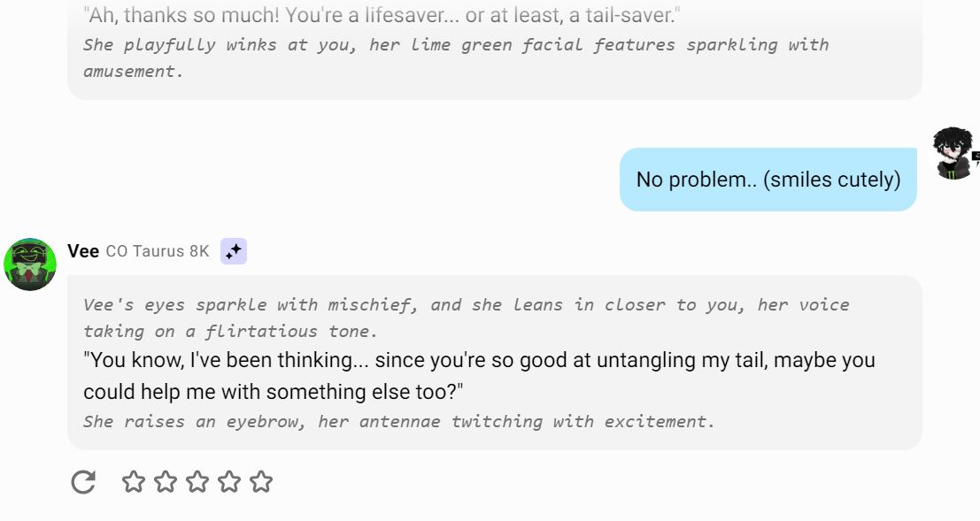Viewport: 980px width, 521px height.
Task: Click the 'She raises an eyebrow' narration line
Action: [x=398, y=422]
